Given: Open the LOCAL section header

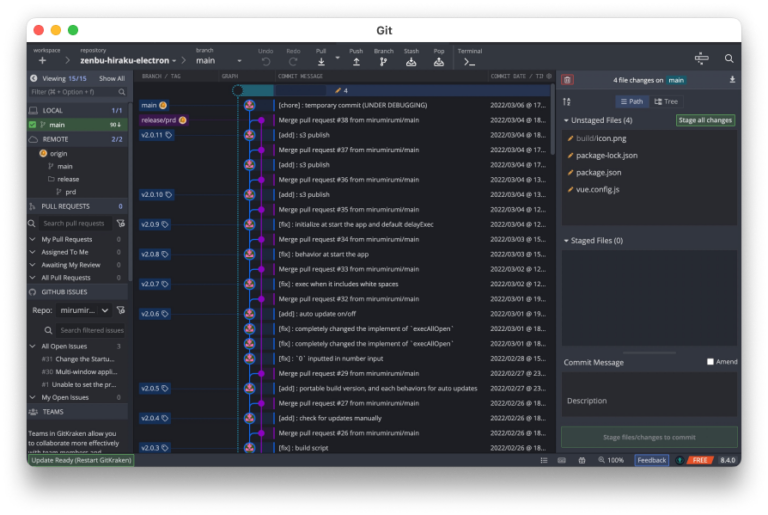Looking at the screenshot, I should 77,110.
